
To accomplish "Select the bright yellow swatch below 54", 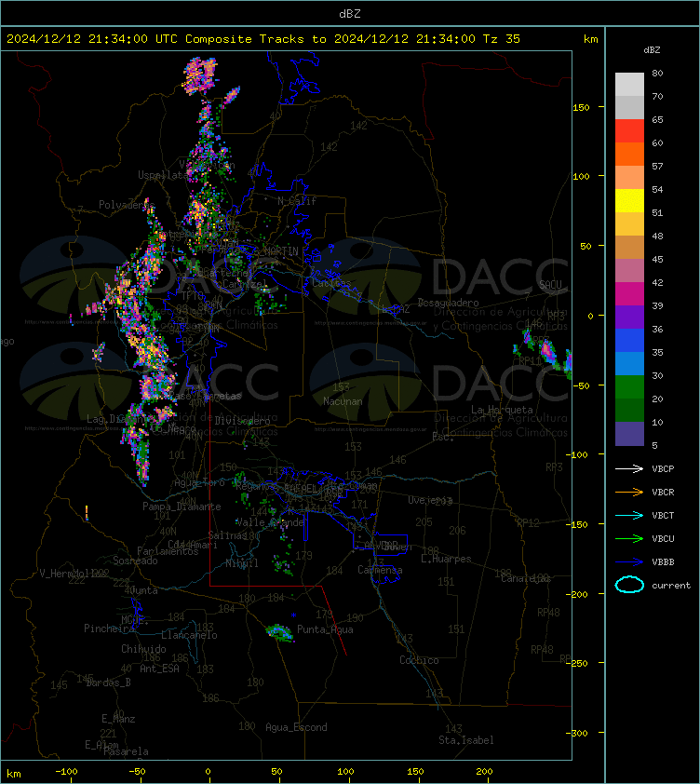I will [629, 200].
